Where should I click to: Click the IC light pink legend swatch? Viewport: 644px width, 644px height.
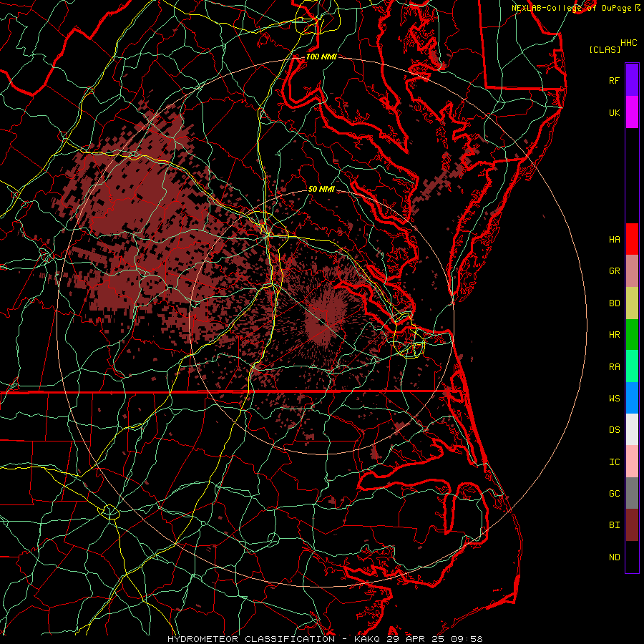click(632, 462)
